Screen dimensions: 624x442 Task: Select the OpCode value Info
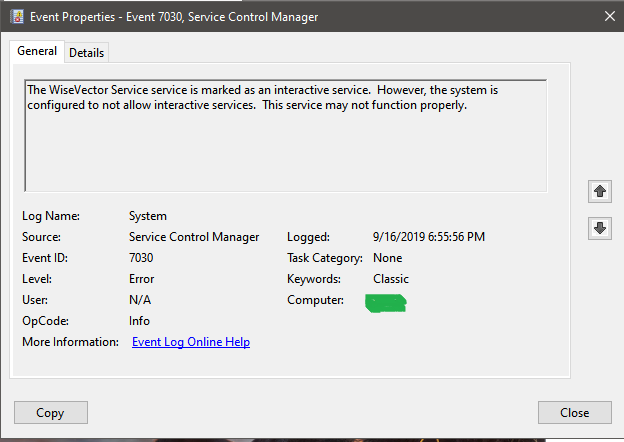(x=139, y=321)
